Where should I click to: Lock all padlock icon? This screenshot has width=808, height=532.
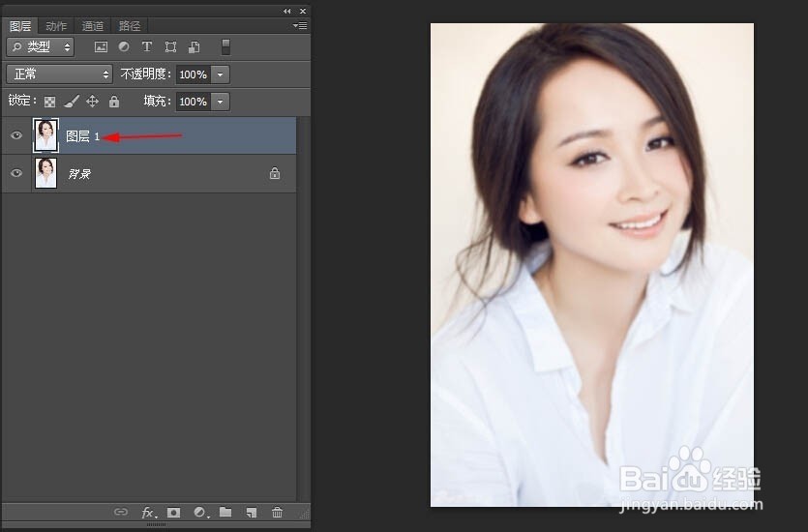point(114,101)
